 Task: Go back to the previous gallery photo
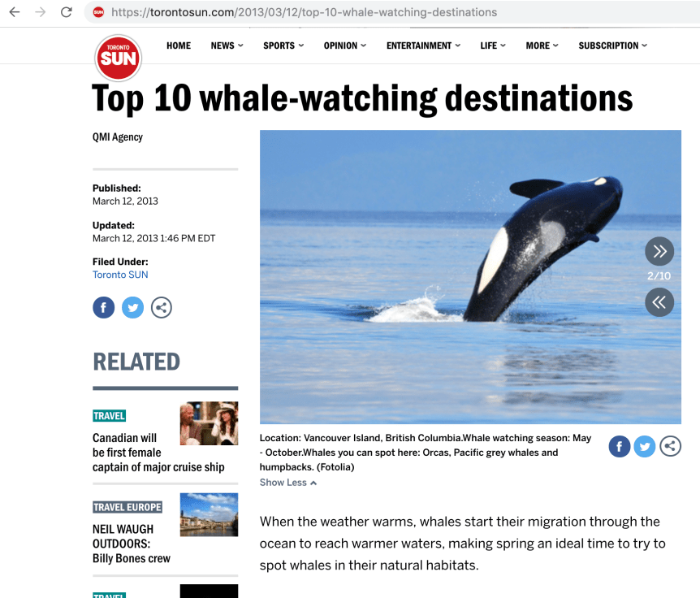pyautogui.click(x=659, y=302)
